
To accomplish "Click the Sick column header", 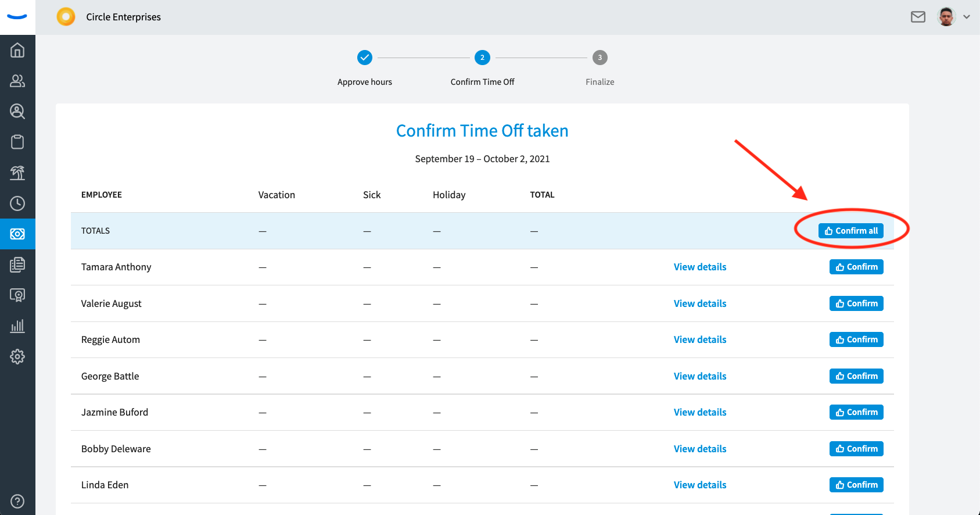I will pos(372,195).
